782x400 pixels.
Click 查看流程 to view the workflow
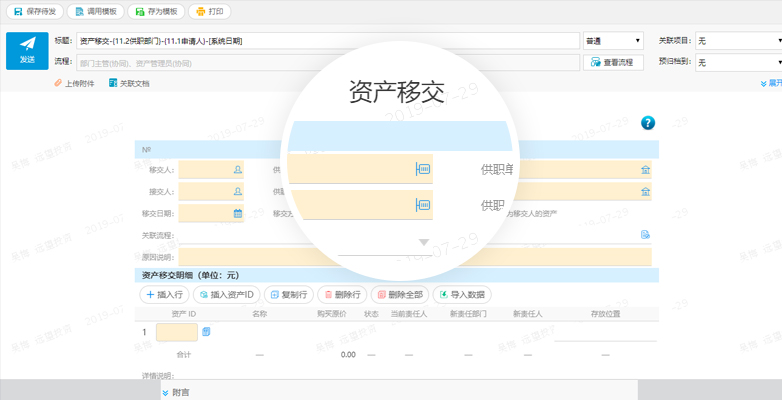point(613,62)
